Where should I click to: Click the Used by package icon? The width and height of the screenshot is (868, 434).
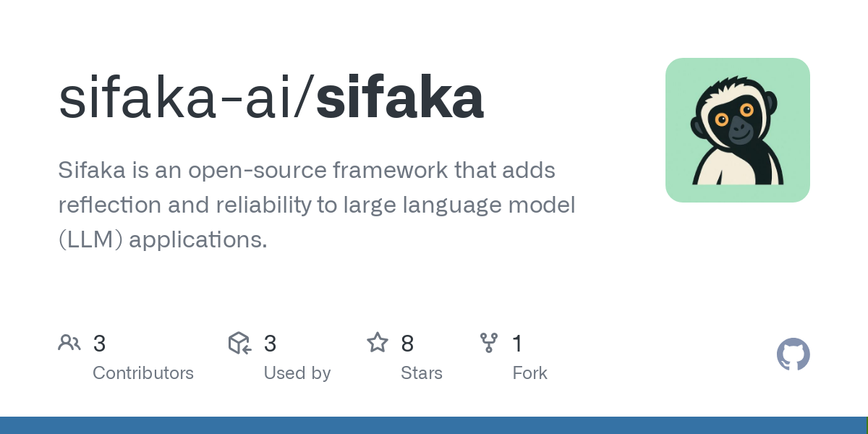click(x=239, y=343)
